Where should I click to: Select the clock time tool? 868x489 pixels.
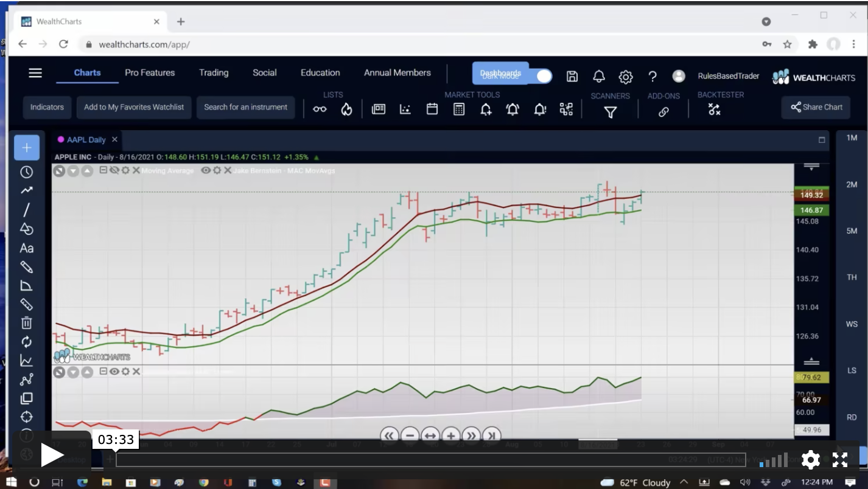26,172
